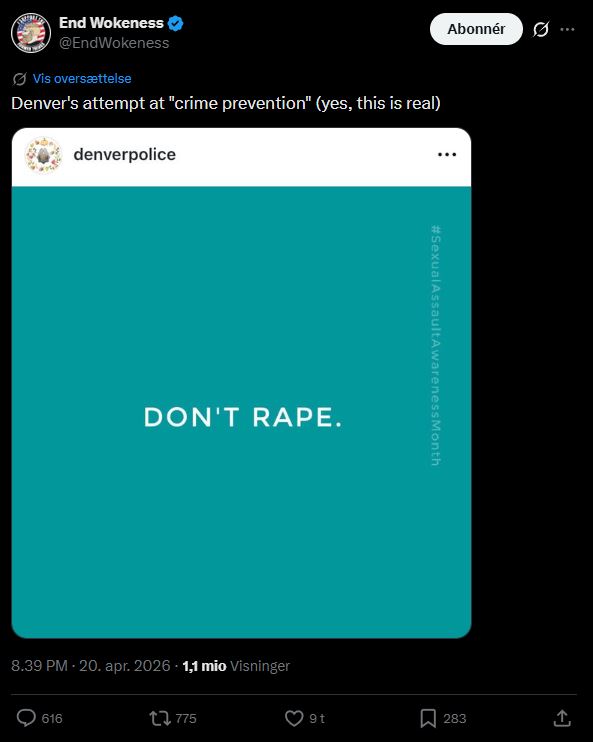Click the repost arrows icon
This screenshot has height=742, width=593.
[160, 718]
